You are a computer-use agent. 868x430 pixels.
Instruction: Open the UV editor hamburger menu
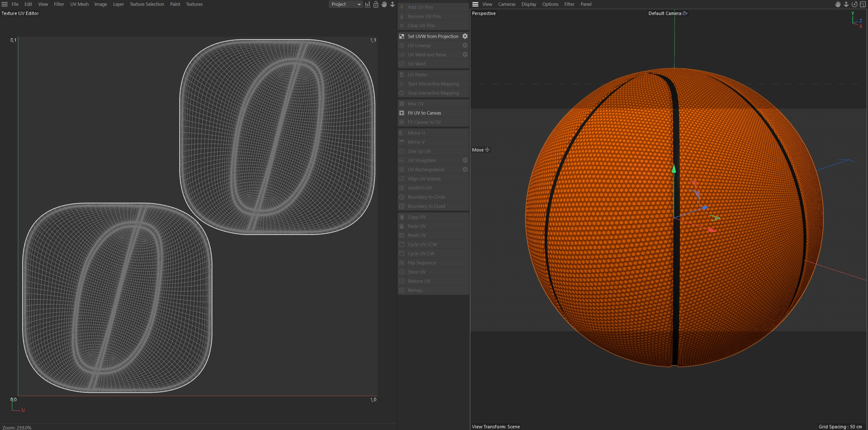point(5,4)
